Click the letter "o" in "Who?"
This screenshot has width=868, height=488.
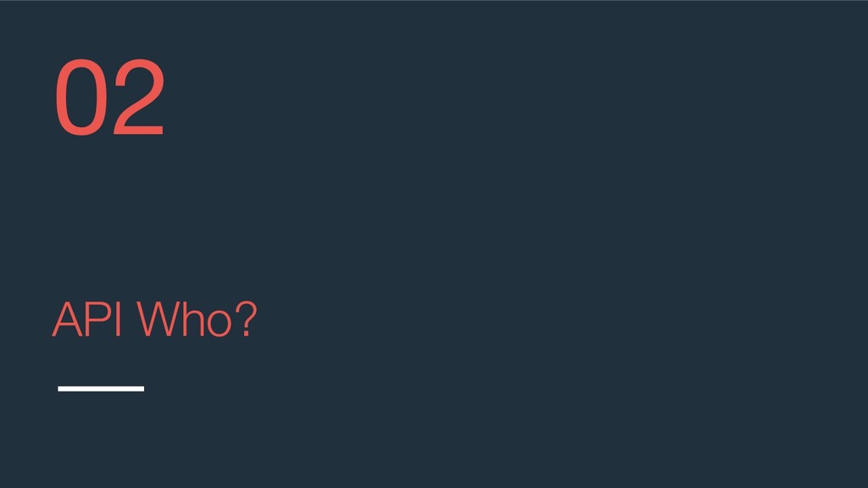[217, 324]
